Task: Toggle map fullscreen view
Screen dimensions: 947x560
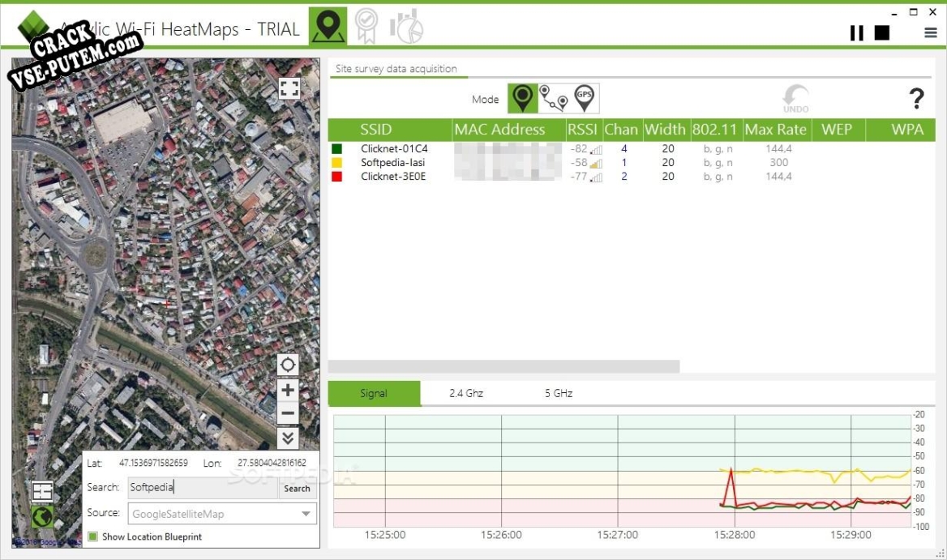Action: pos(289,88)
